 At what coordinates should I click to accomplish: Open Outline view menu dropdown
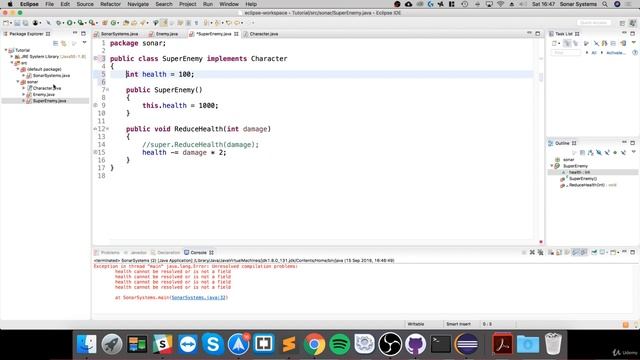[633, 152]
